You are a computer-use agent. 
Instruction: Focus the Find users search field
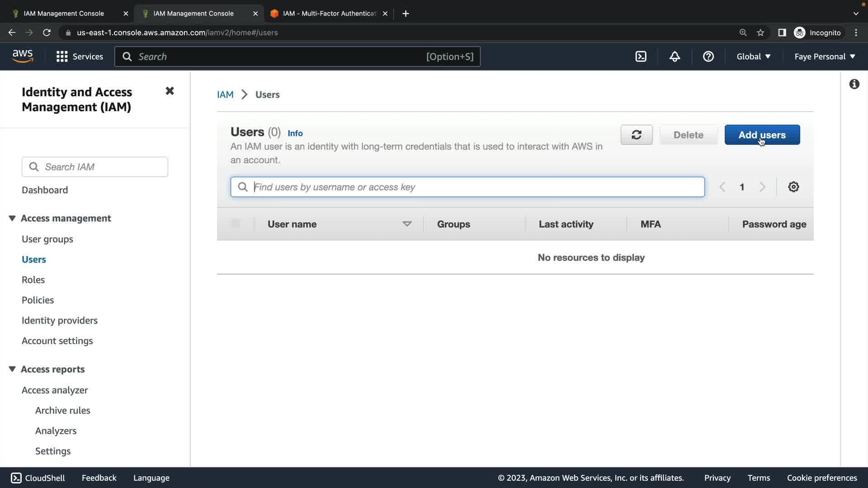click(475, 187)
